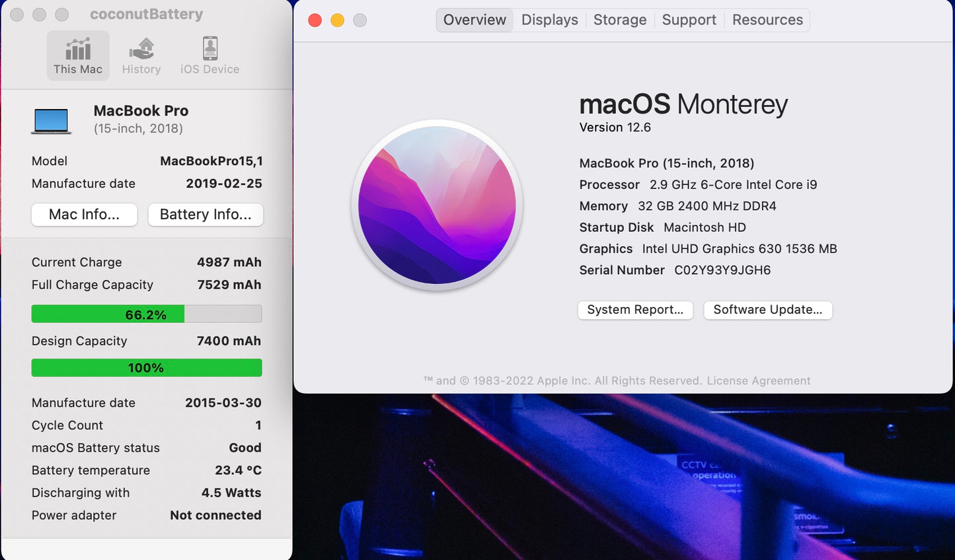955x560 pixels.
Task: Click the 66.2% charge progress bar
Action: pyautogui.click(x=146, y=314)
